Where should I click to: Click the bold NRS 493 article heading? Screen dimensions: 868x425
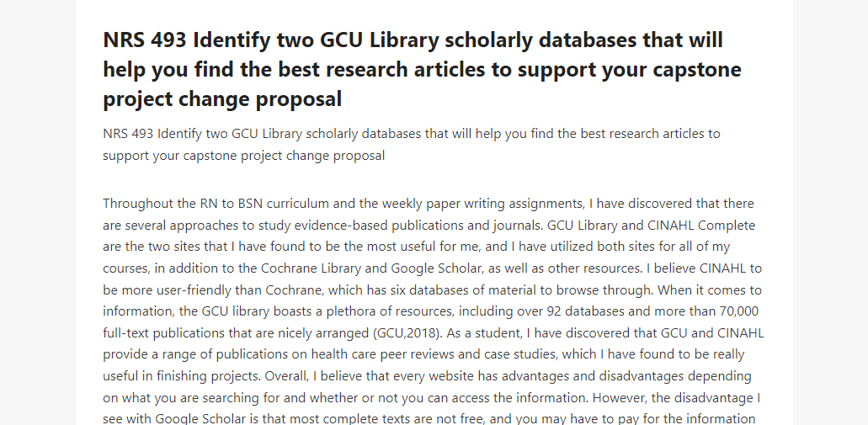click(x=422, y=69)
